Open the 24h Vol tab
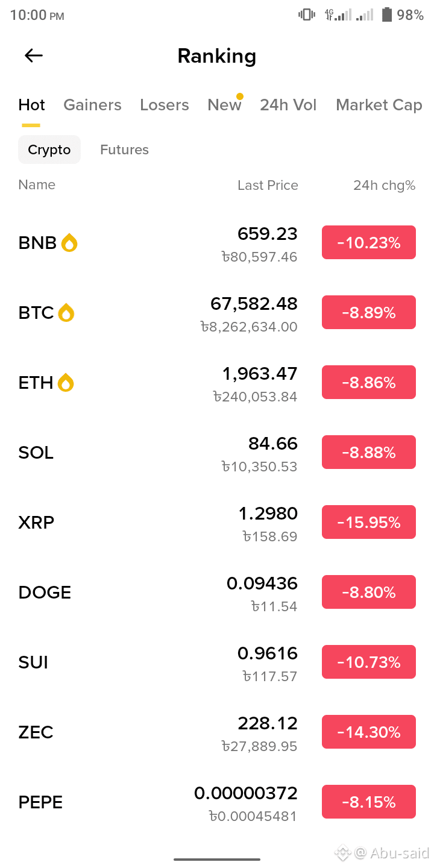Image resolution: width=434 pixels, height=868 pixels. pyautogui.click(x=288, y=105)
